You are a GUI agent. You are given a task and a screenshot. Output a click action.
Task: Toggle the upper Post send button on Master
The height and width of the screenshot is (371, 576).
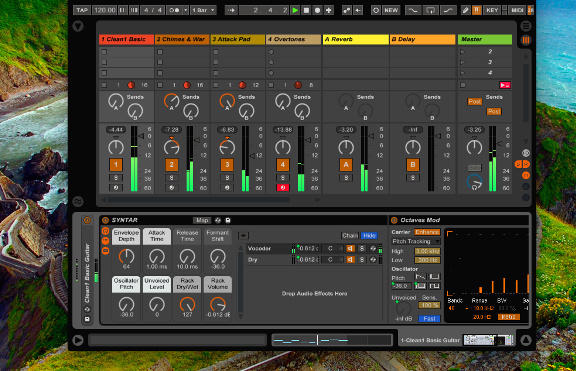474,101
